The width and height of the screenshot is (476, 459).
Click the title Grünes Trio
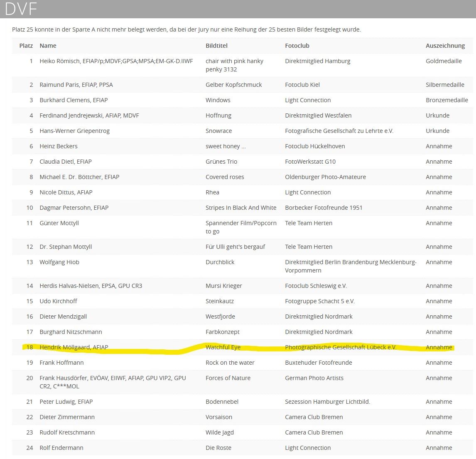click(x=221, y=162)
